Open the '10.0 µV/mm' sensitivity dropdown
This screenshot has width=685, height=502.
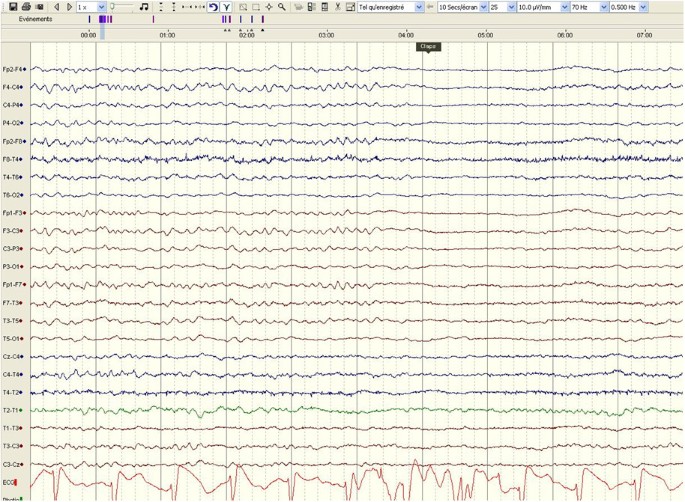(x=543, y=7)
